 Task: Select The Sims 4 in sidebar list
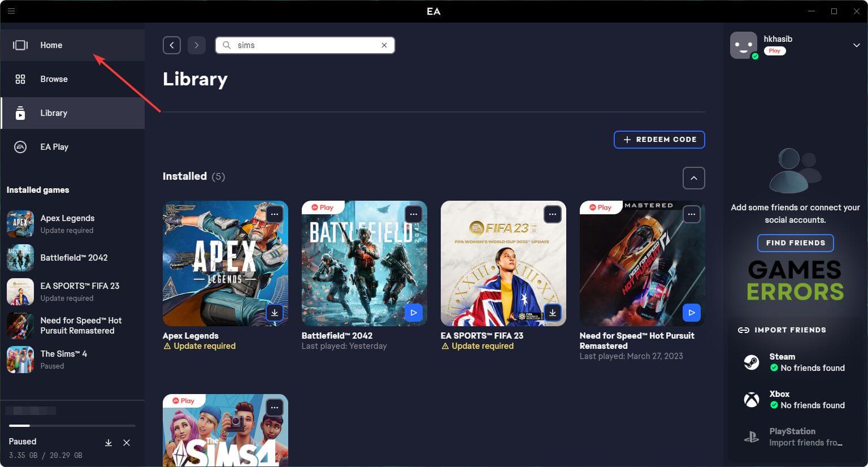(72, 360)
